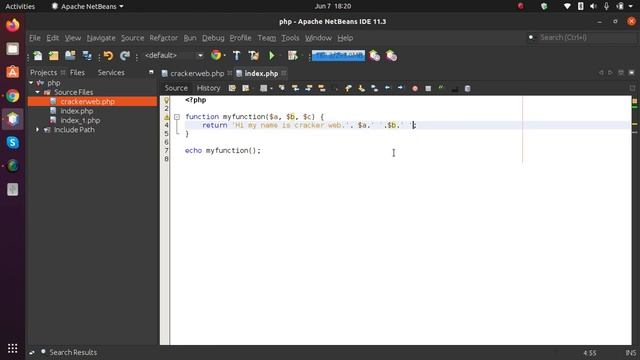Collapse myfunction code fold marker
The height and width of the screenshot is (360, 640).
coord(177,117)
